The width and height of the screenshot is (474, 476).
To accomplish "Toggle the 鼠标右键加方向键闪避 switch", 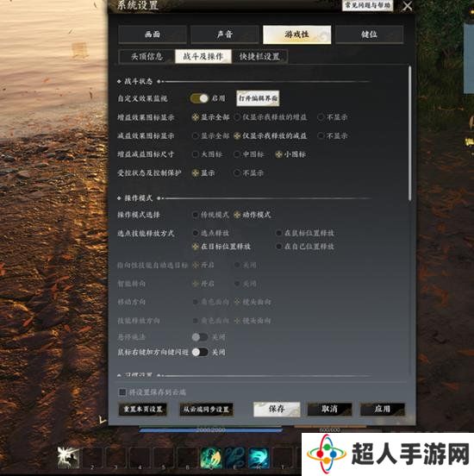I will [x=200, y=352].
